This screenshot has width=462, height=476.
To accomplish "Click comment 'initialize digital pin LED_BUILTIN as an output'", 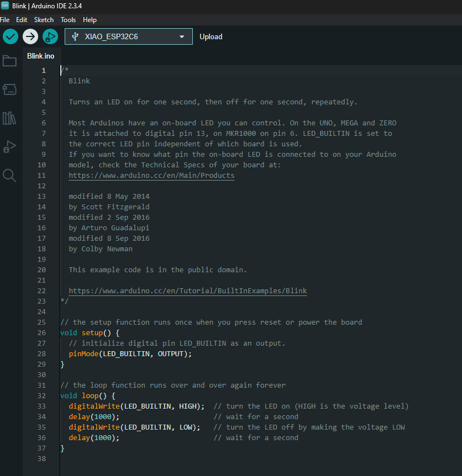I will point(177,343).
